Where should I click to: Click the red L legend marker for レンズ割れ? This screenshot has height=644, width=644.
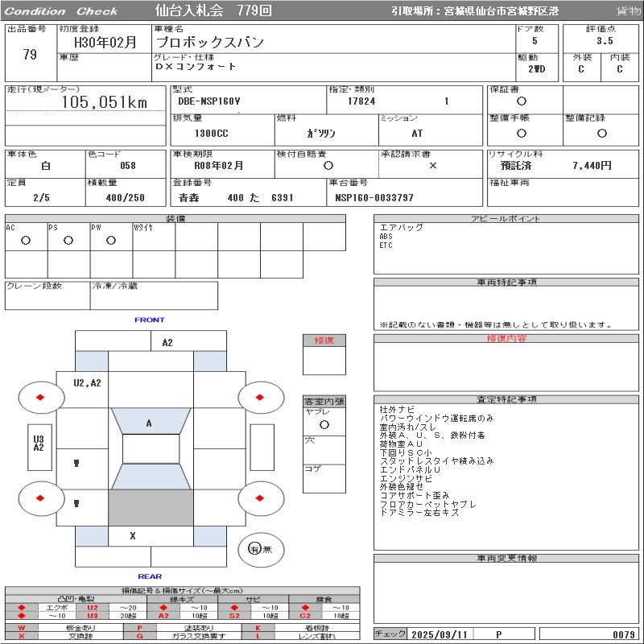[258, 636]
